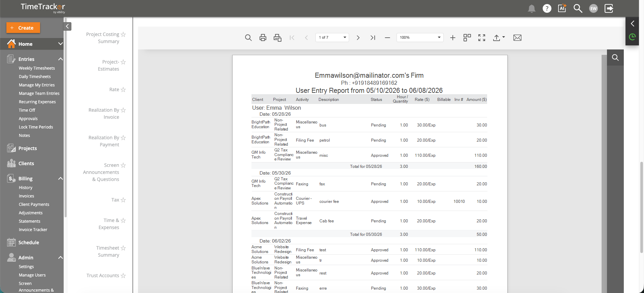Image resolution: width=644 pixels, height=293 pixels.
Task: Open the export report menu
Action: click(x=499, y=38)
